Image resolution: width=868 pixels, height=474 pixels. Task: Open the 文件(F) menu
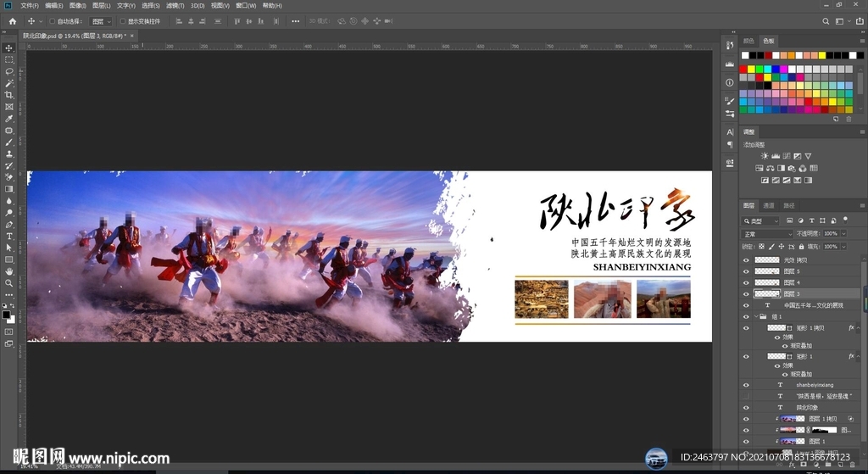pyautogui.click(x=30, y=6)
